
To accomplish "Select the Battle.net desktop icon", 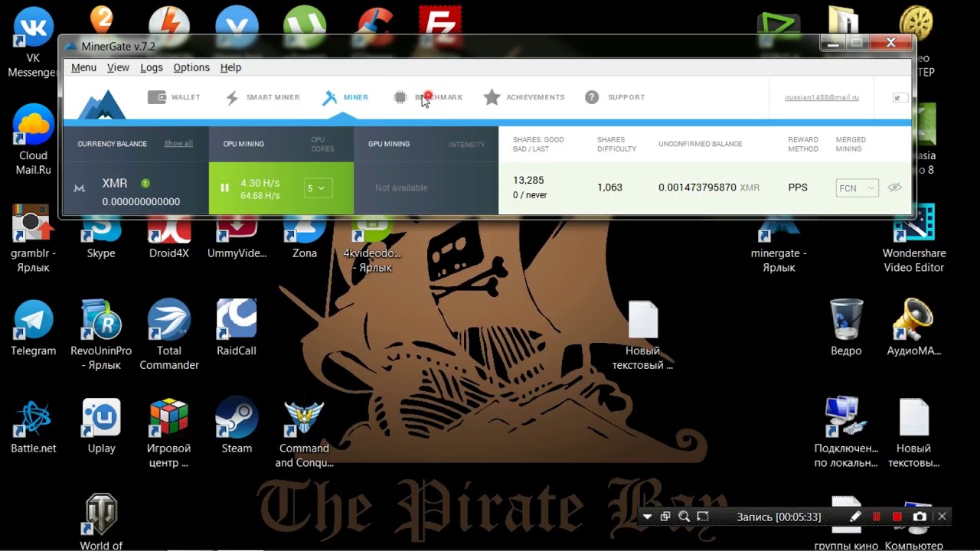I will pos(34,425).
